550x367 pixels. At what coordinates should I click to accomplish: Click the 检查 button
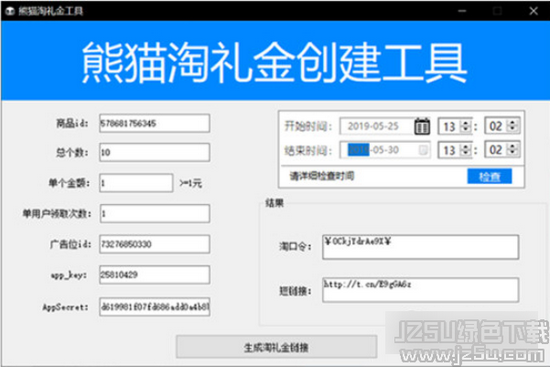[x=489, y=176]
